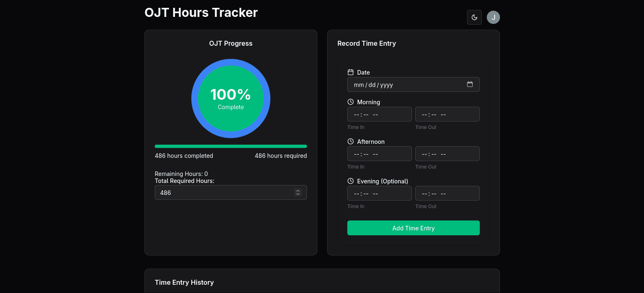Click the OJT Hours Tracker title
644x293 pixels.
(201, 12)
